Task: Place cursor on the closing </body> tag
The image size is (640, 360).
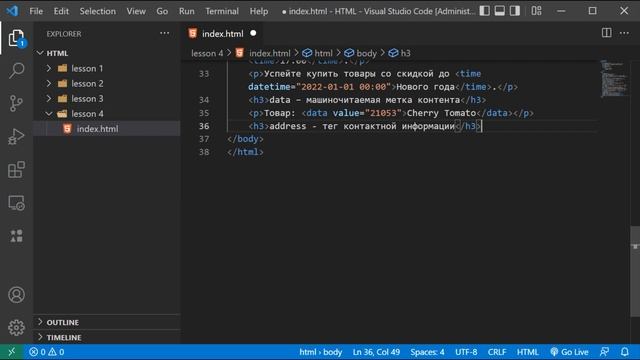Action: click(245, 139)
